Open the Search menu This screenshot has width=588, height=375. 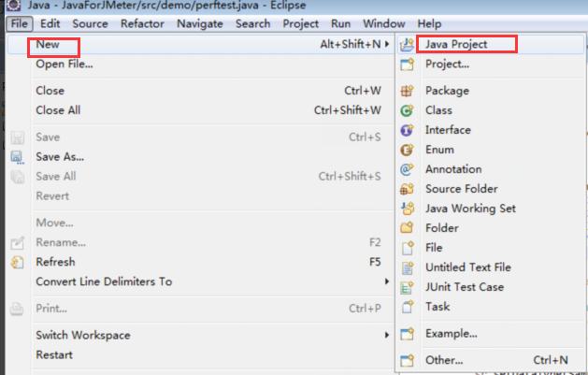click(x=252, y=24)
